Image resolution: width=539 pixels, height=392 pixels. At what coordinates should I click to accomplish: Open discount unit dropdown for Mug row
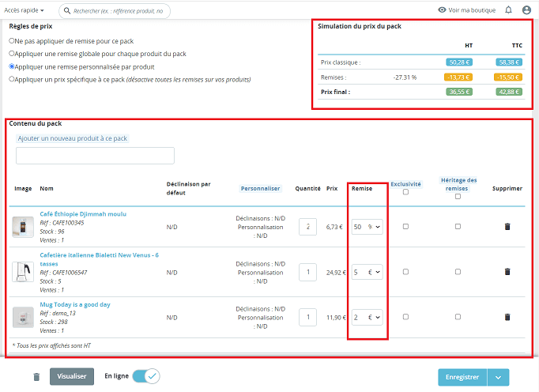[375, 317]
